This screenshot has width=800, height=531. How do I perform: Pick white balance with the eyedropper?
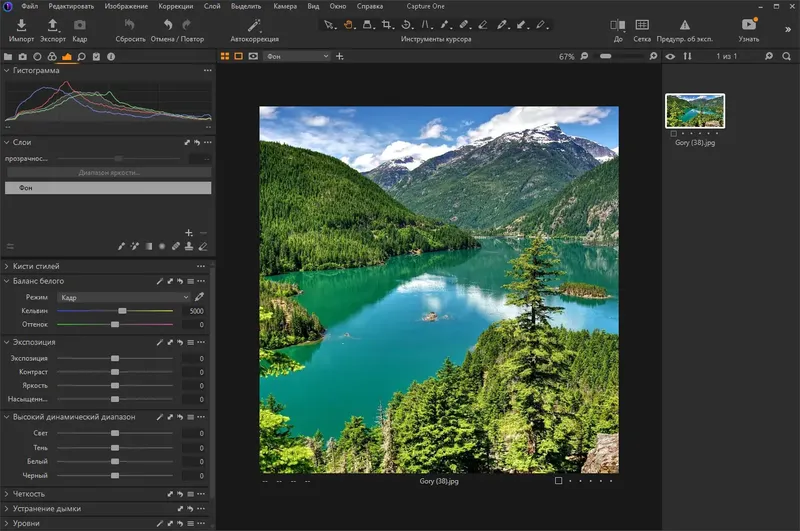point(199,297)
